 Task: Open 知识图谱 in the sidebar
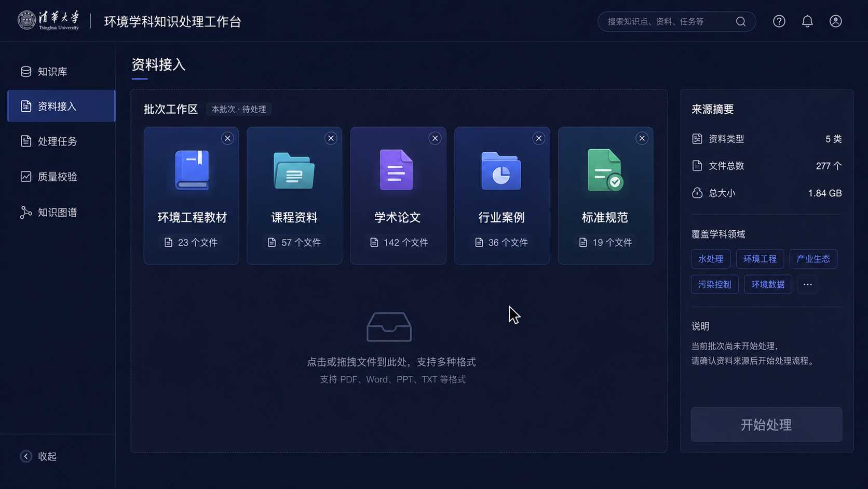pyautogui.click(x=61, y=213)
